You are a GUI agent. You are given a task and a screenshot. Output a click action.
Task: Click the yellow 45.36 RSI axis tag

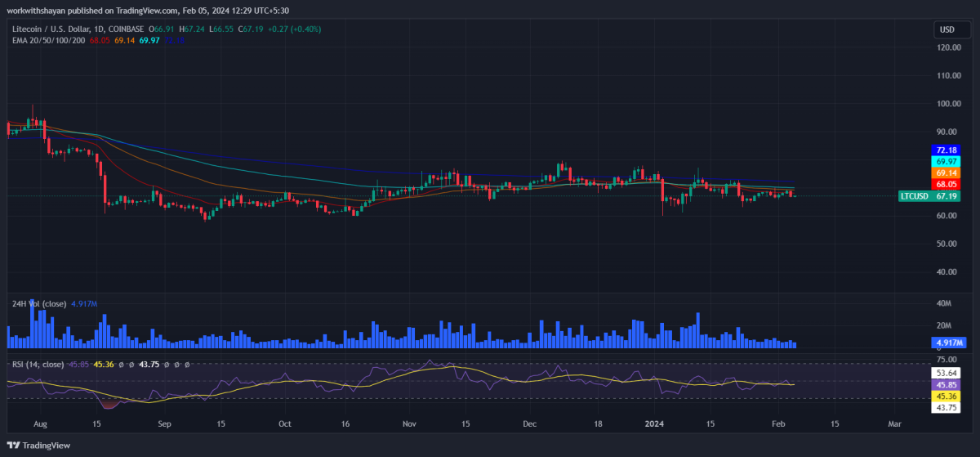[x=947, y=396]
